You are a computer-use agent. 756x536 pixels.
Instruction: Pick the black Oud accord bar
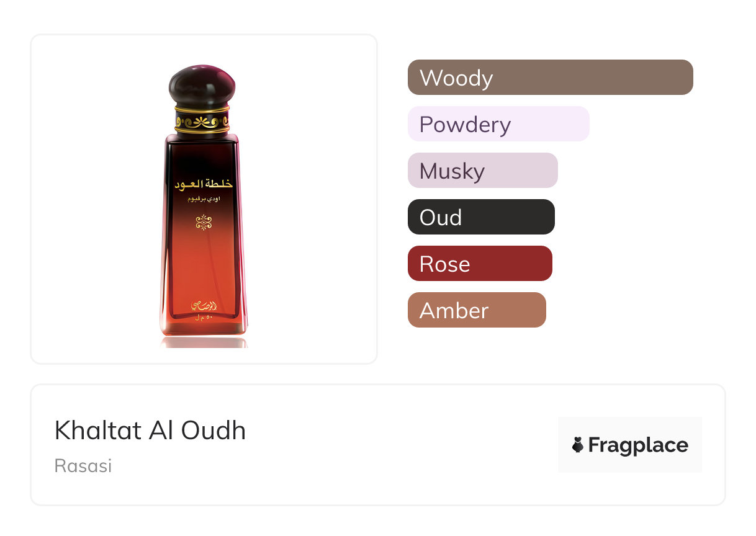coord(480,217)
